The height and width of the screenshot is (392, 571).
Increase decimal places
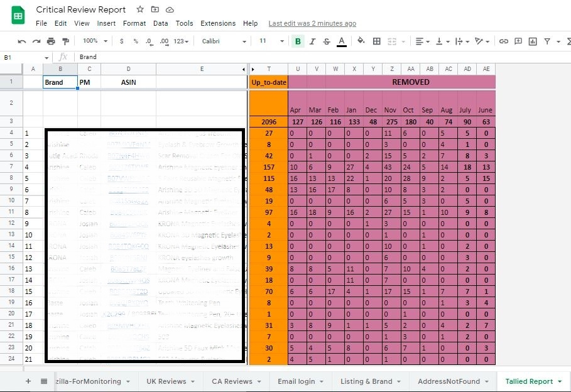[164, 41]
